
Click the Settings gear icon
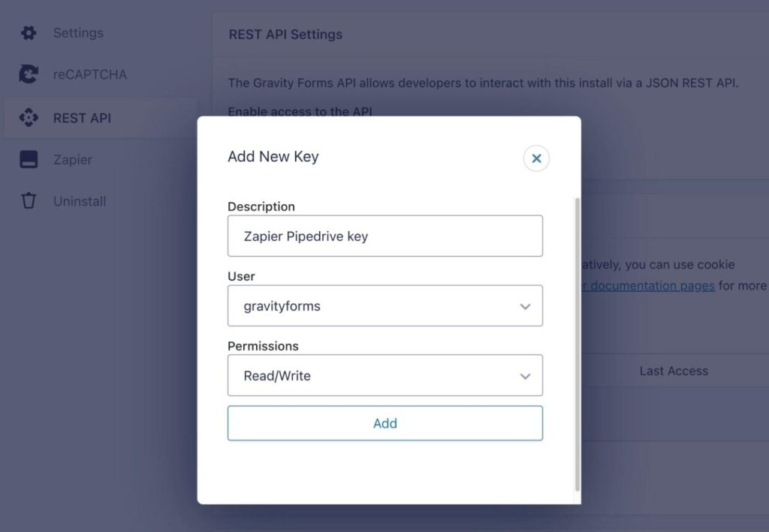click(x=28, y=32)
